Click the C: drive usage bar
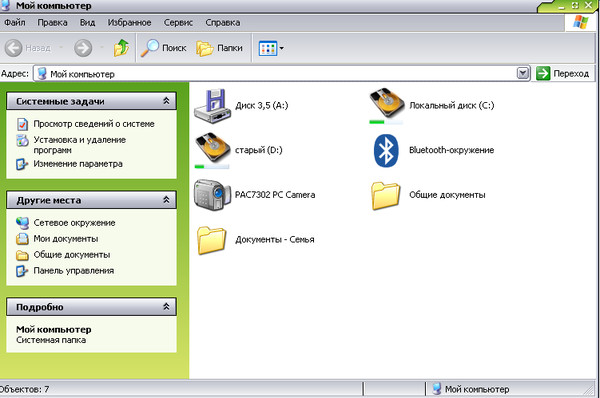 [386, 122]
